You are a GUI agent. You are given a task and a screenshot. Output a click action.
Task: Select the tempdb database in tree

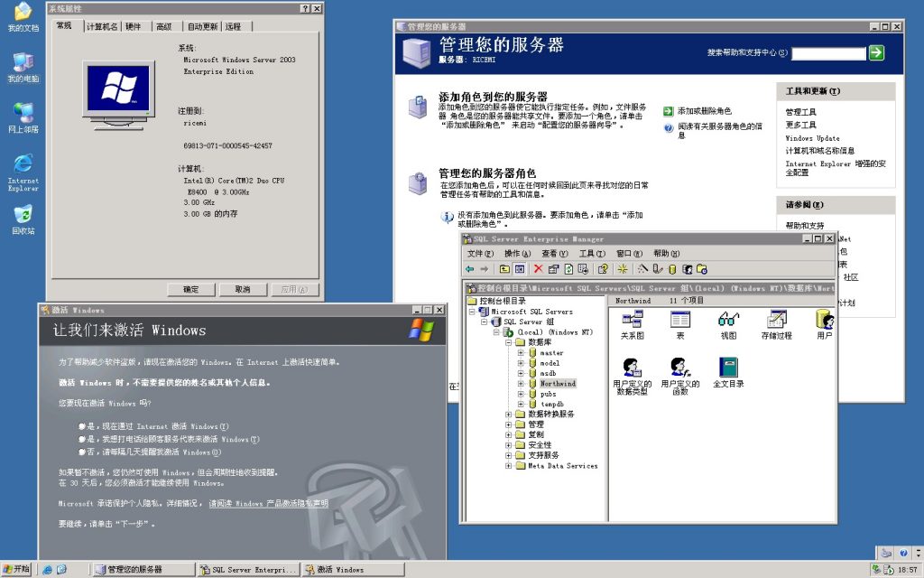[x=552, y=404]
